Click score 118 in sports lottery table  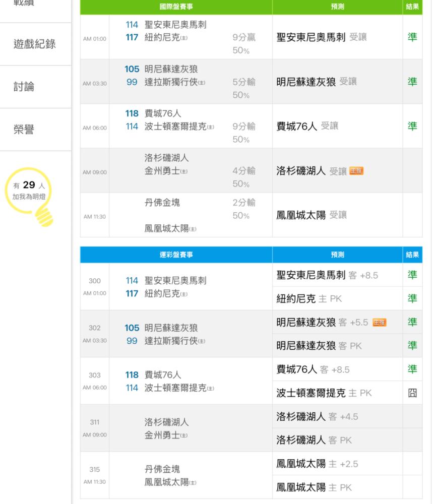(x=132, y=375)
